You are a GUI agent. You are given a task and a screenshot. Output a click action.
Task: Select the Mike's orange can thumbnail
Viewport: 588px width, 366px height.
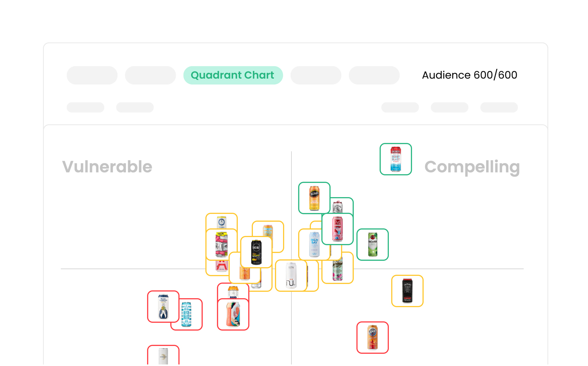(314, 198)
